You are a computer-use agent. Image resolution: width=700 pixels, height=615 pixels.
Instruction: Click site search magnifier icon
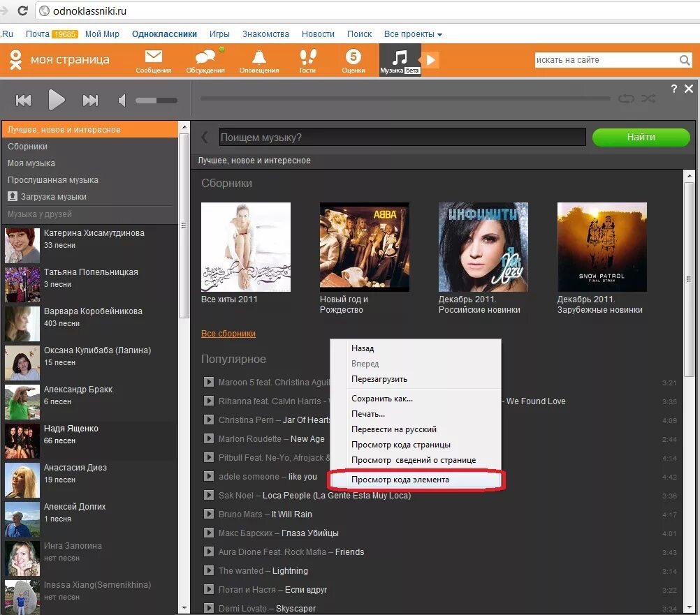coord(685,60)
